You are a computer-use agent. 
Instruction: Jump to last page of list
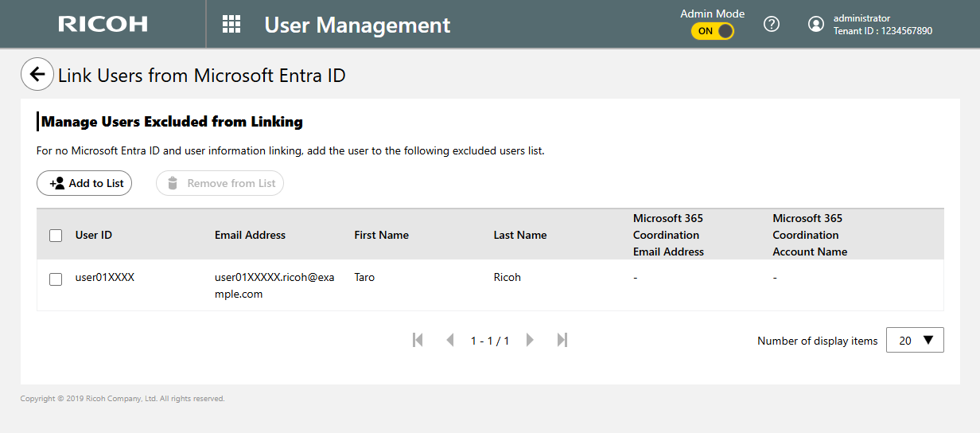point(562,340)
